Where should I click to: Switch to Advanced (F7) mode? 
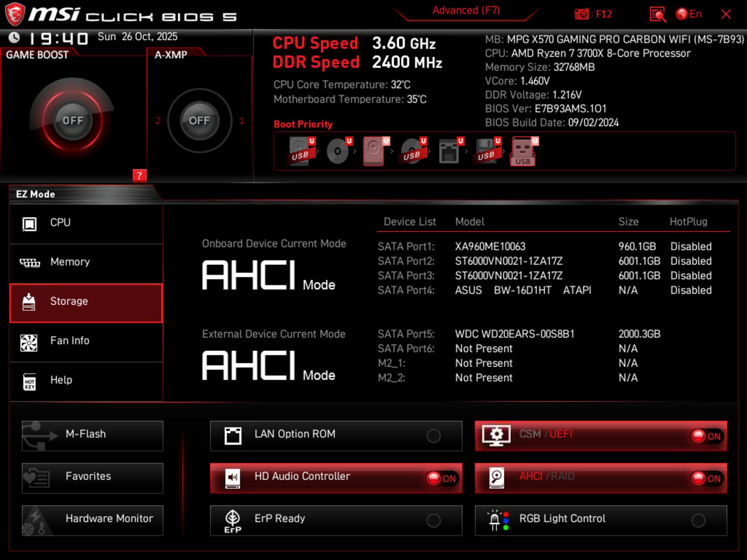click(x=466, y=10)
